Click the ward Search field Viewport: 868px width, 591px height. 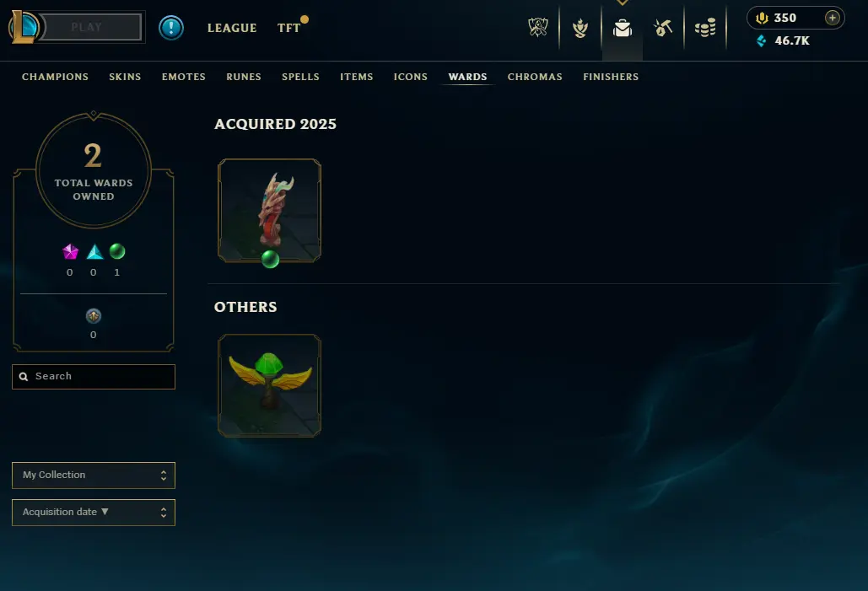coord(94,376)
